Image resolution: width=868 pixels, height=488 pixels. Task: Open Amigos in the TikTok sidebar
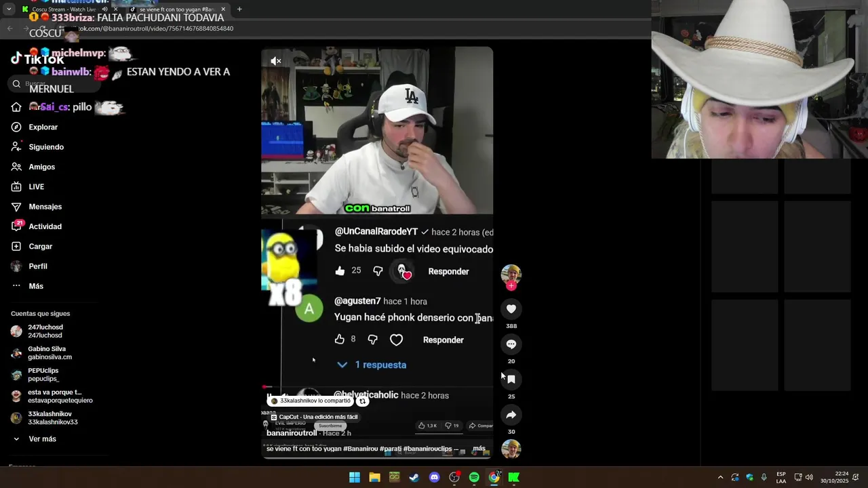click(33, 167)
